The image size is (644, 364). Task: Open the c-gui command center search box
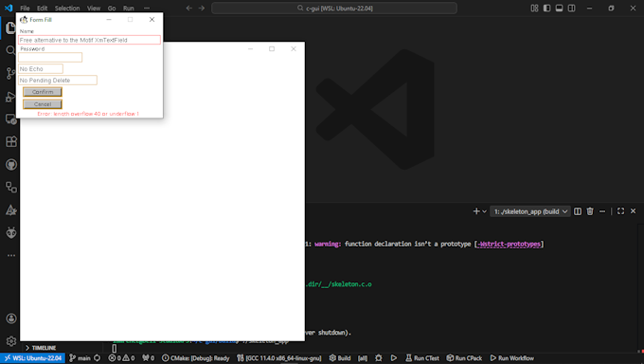tap(334, 9)
